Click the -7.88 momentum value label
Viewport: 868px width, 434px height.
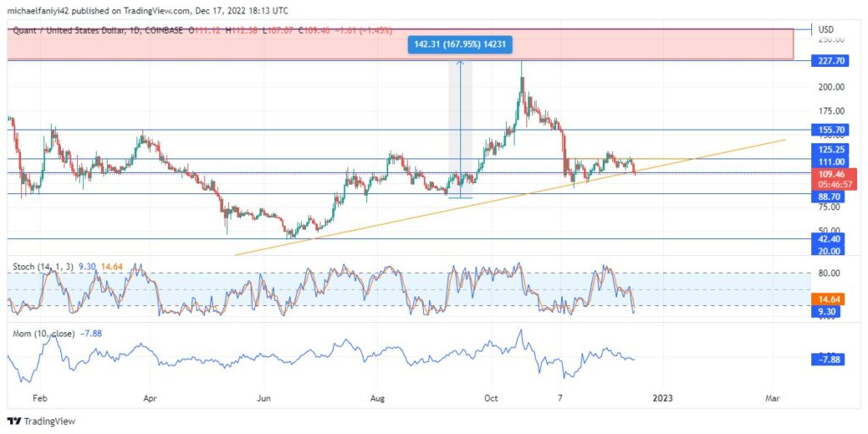pos(830,359)
